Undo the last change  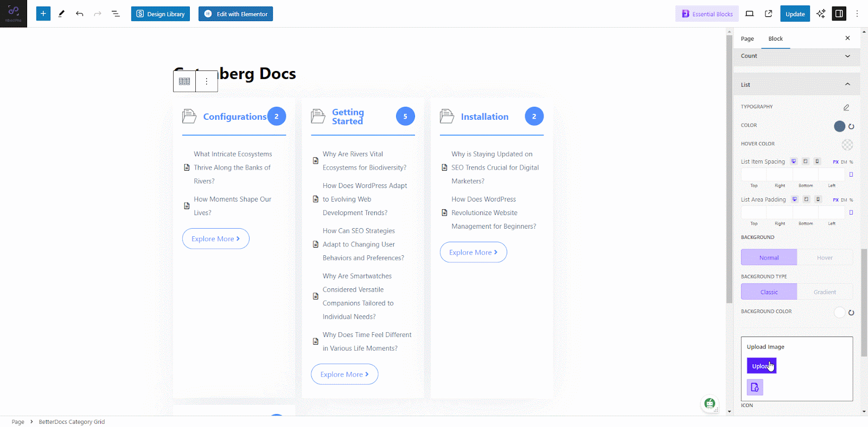80,14
